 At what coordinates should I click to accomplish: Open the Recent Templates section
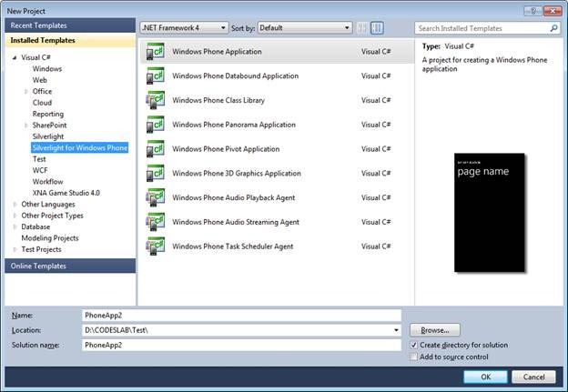coord(70,25)
